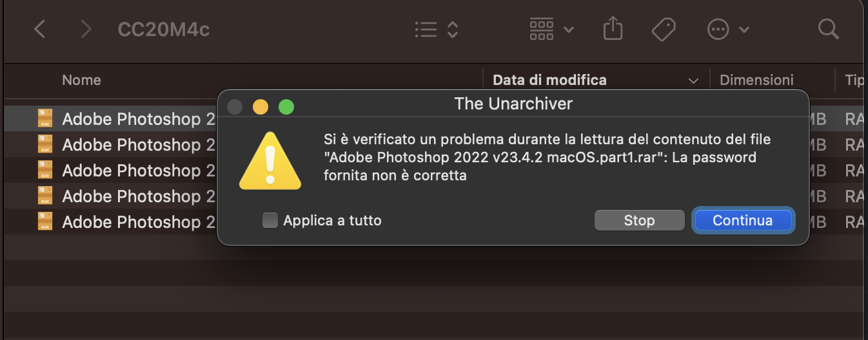Toggle sort order chevron on Data di modifica
This screenshot has height=340, width=868.
(x=694, y=81)
